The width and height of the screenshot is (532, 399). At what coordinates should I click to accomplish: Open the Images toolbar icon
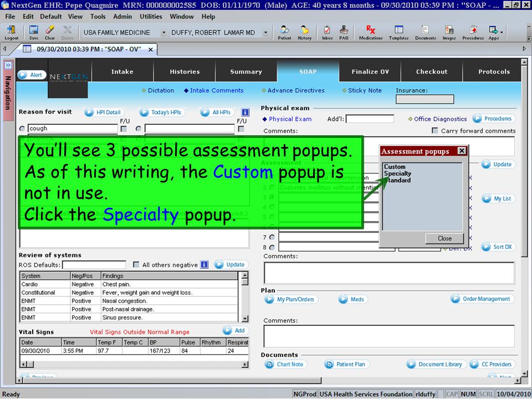[x=449, y=33]
